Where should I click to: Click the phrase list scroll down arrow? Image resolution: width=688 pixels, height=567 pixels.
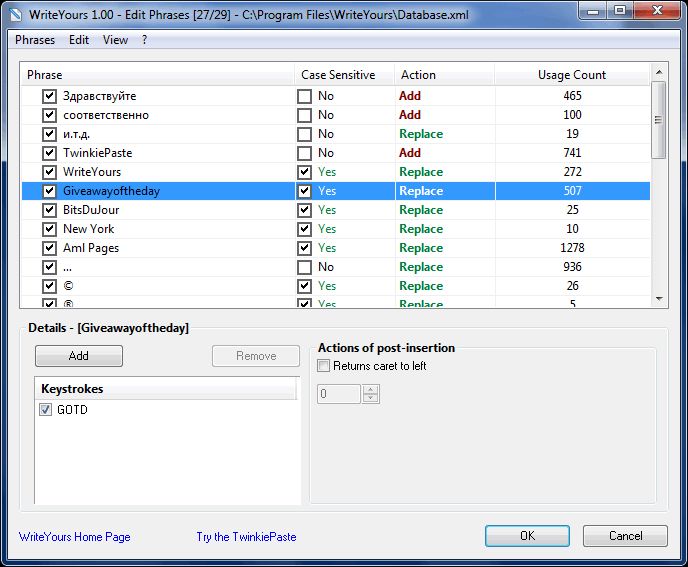tap(659, 299)
